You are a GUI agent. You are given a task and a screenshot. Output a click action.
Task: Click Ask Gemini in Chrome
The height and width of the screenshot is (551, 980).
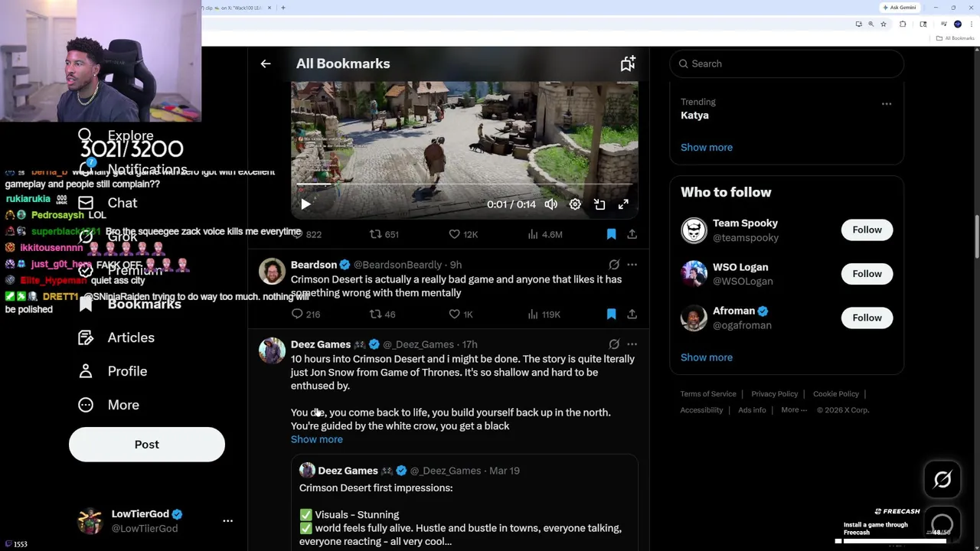click(x=900, y=8)
